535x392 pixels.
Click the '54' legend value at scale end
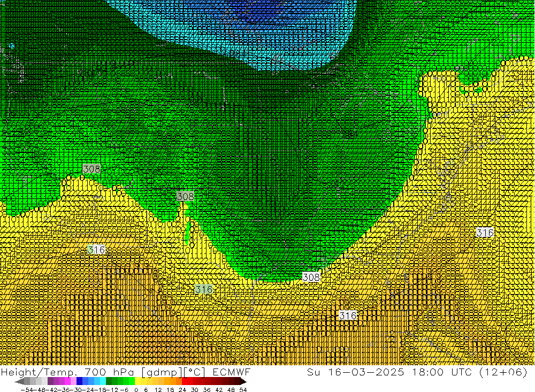click(243, 390)
